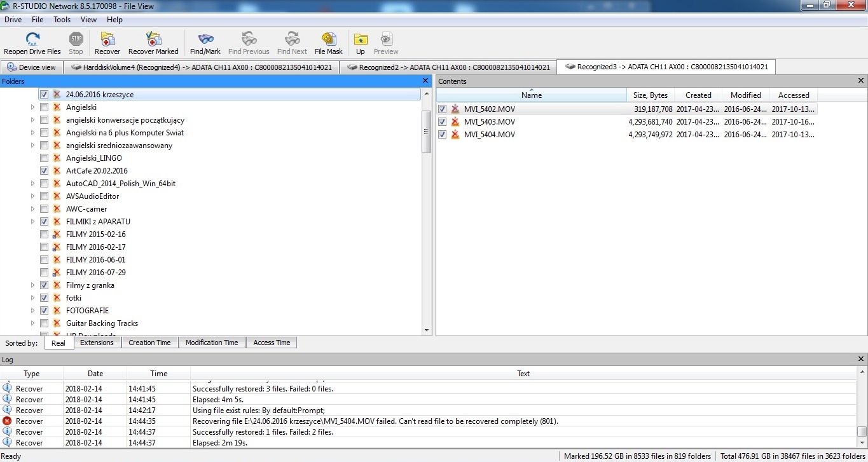Switch to the Recognized2 ADATA tab
The image size is (868, 462).
click(x=448, y=67)
